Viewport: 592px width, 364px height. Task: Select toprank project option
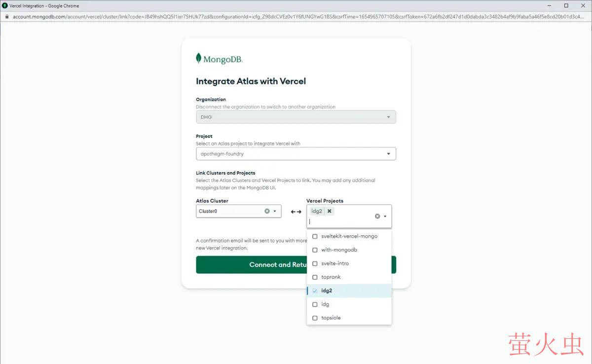click(349, 277)
